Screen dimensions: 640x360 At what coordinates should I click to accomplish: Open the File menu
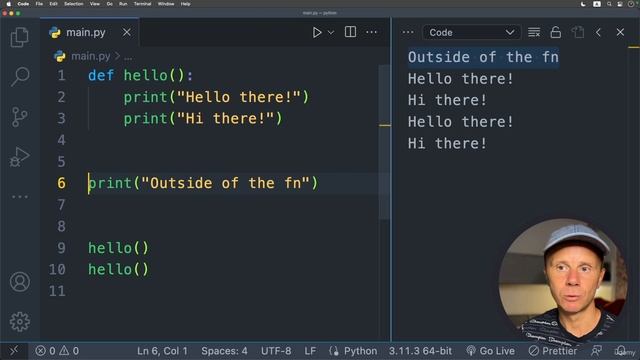tap(39, 4)
